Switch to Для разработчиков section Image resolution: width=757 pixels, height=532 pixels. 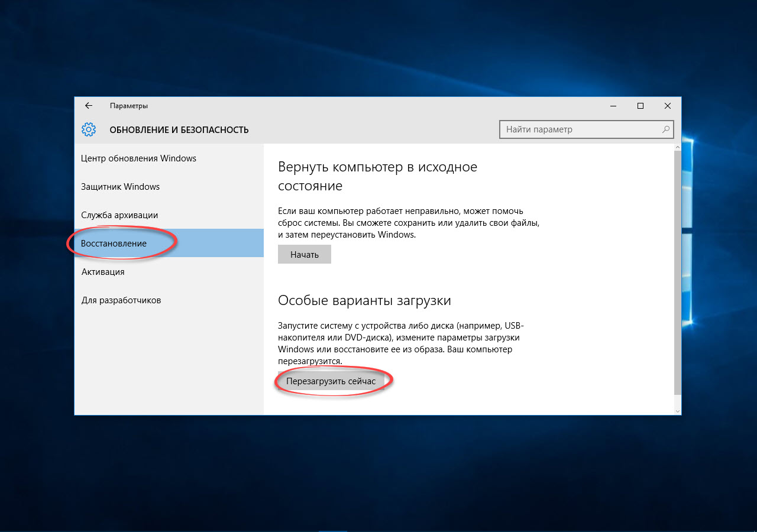pyautogui.click(x=121, y=300)
